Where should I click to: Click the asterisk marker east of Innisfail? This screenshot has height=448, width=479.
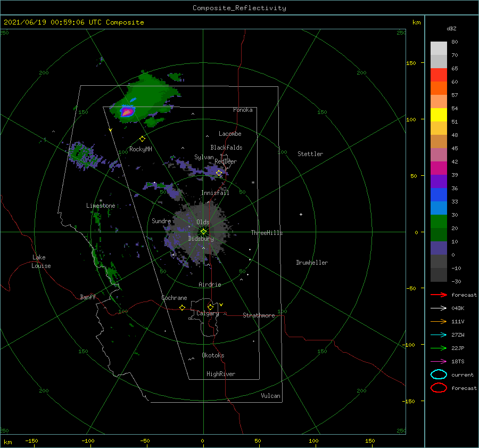253,183
